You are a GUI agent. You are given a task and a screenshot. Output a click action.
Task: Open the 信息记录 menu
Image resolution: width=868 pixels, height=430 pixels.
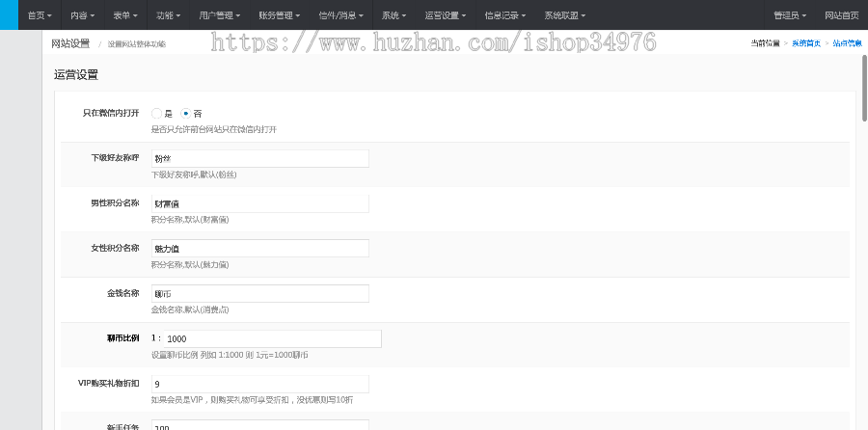click(505, 15)
